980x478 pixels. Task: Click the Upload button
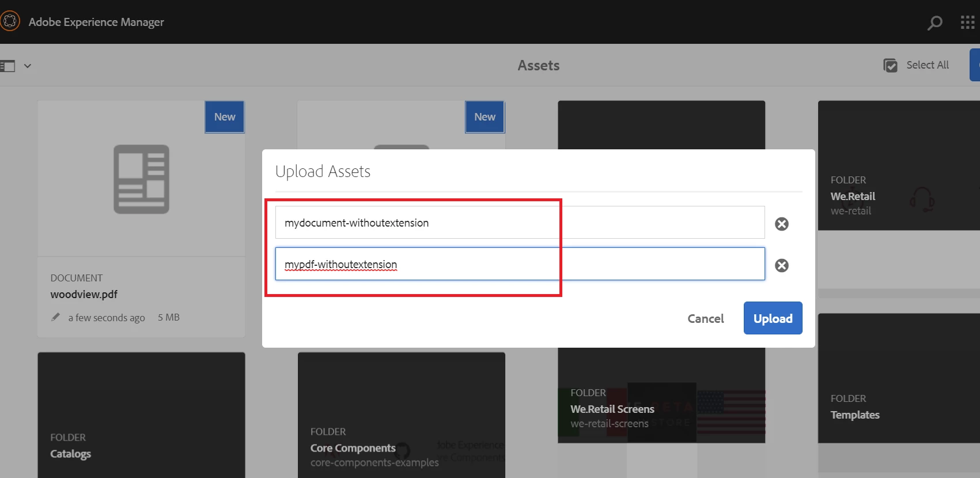click(773, 318)
